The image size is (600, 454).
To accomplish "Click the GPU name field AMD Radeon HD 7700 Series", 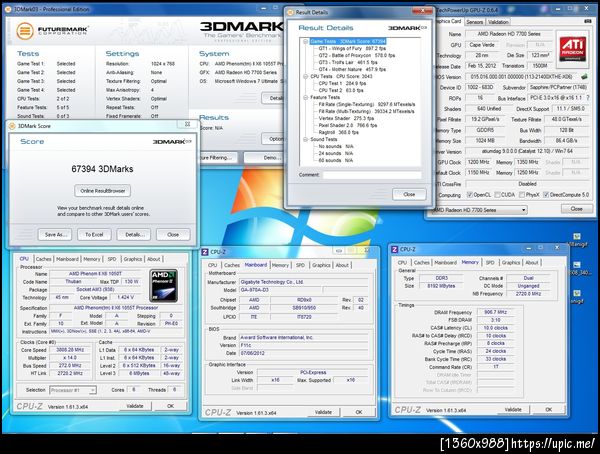I will (x=509, y=34).
